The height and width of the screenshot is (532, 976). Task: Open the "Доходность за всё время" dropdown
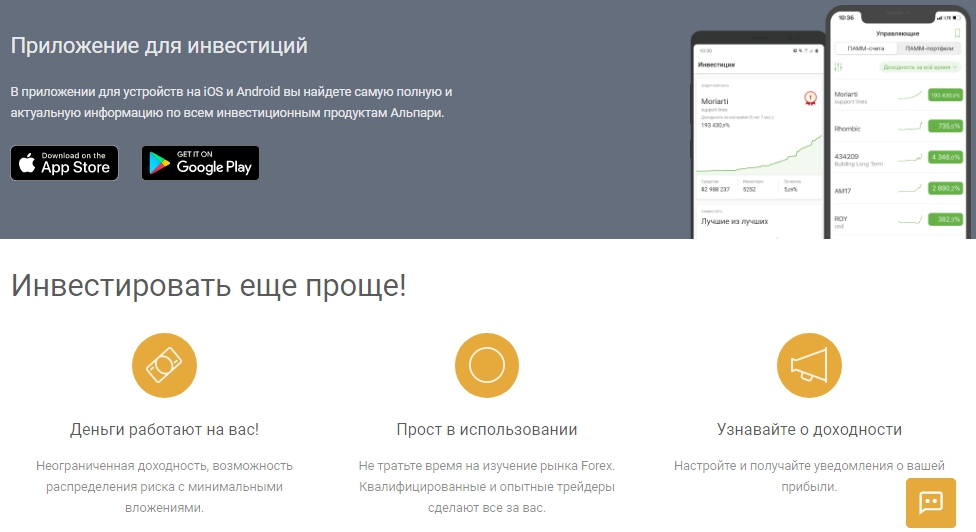[x=920, y=67]
